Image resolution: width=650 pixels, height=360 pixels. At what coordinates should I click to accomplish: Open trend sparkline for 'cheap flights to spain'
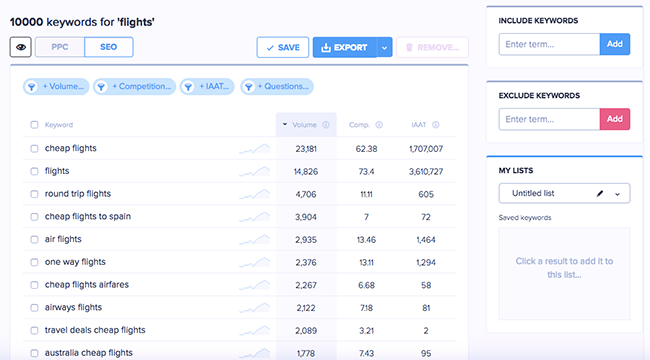coord(255,217)
